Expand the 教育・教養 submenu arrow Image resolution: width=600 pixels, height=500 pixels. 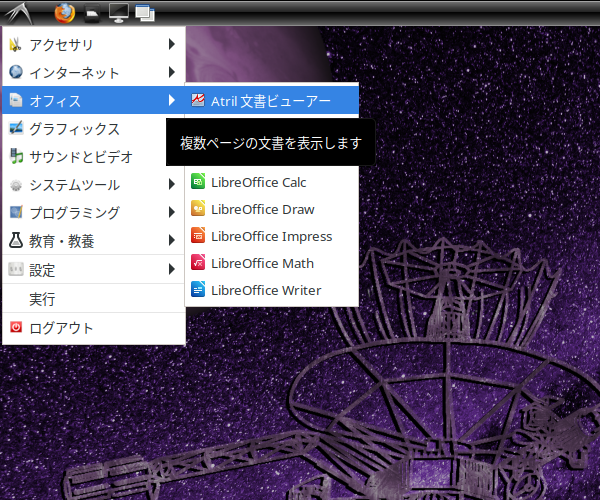pos(172,240)
